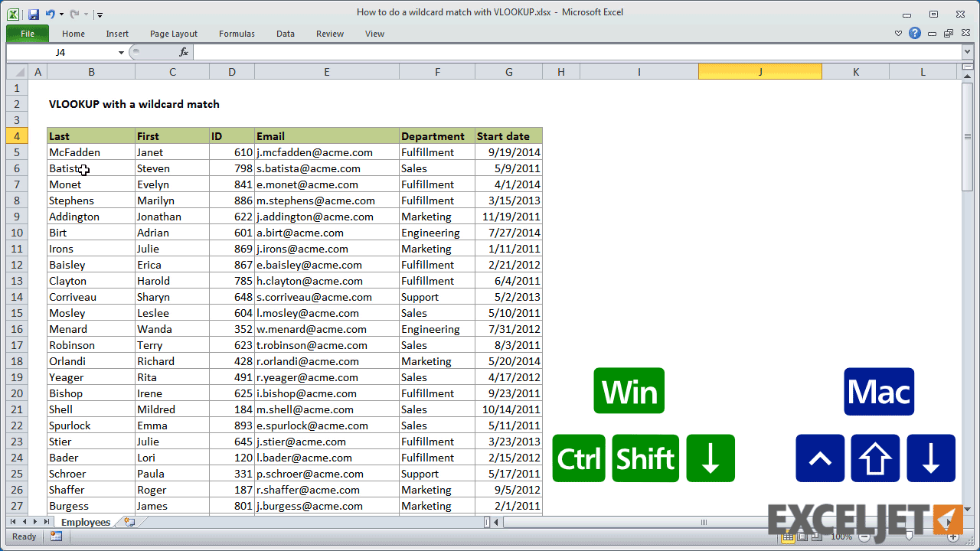Click the zoom out minus on zoom slider
This screenshot has width=980, height=551.
tap(864, 536)
